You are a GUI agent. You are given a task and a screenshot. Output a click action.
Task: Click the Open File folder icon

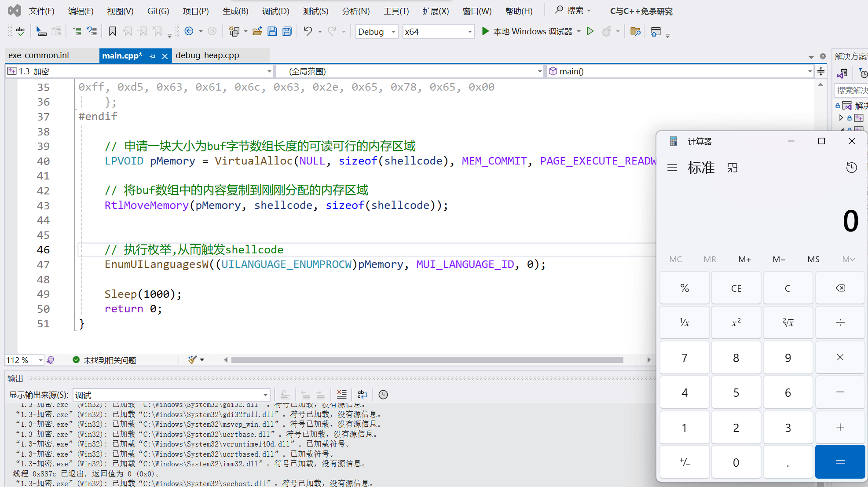tap(257, 31)
